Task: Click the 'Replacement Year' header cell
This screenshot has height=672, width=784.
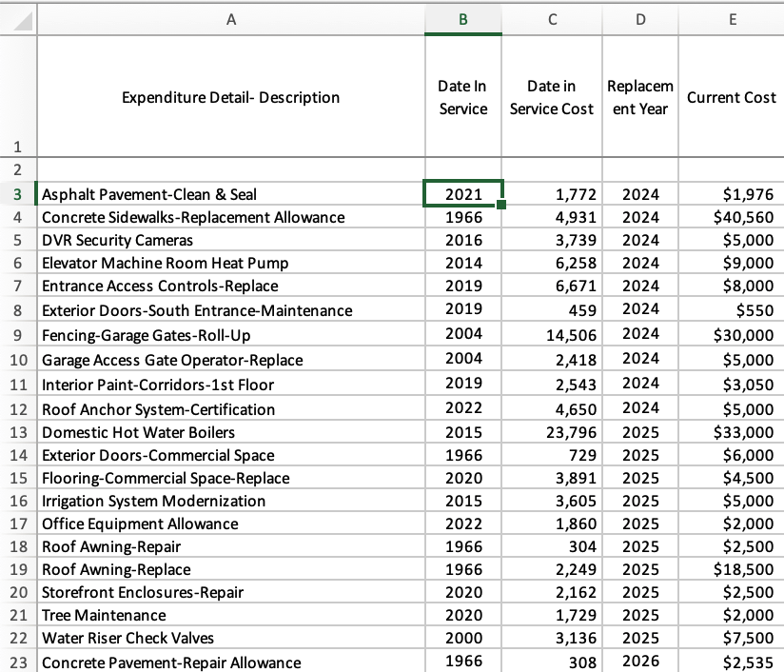Action: pos(639,97)
